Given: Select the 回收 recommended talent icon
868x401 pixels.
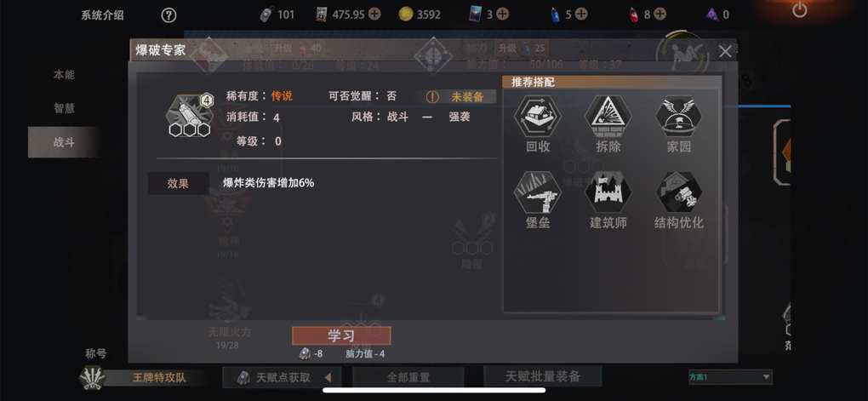Looking at the screenshot, I should [x=537, y=117].
